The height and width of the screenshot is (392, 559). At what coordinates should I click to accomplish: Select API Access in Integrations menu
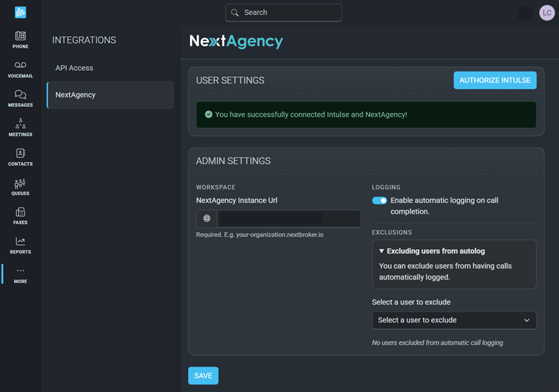click(75, 68)
